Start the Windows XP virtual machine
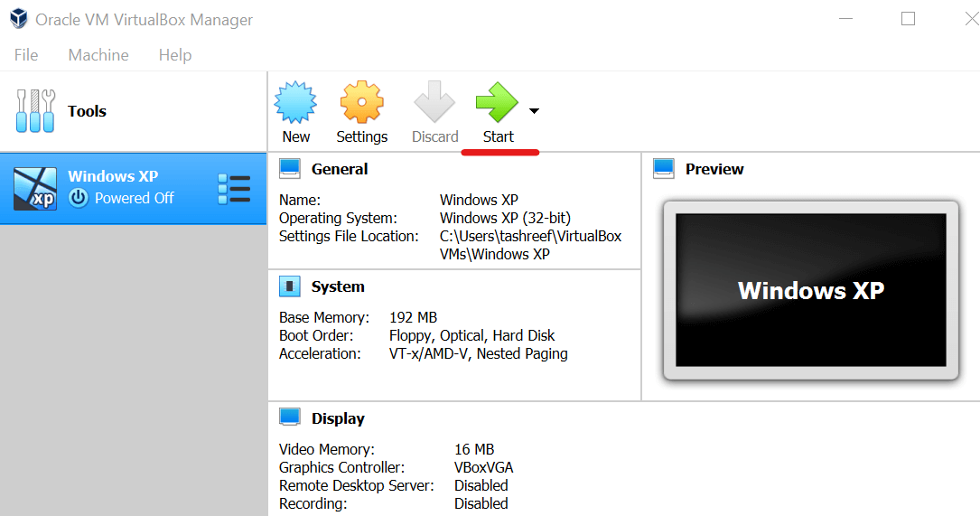This screenshot has width=980, height=516. click(497, 102)
